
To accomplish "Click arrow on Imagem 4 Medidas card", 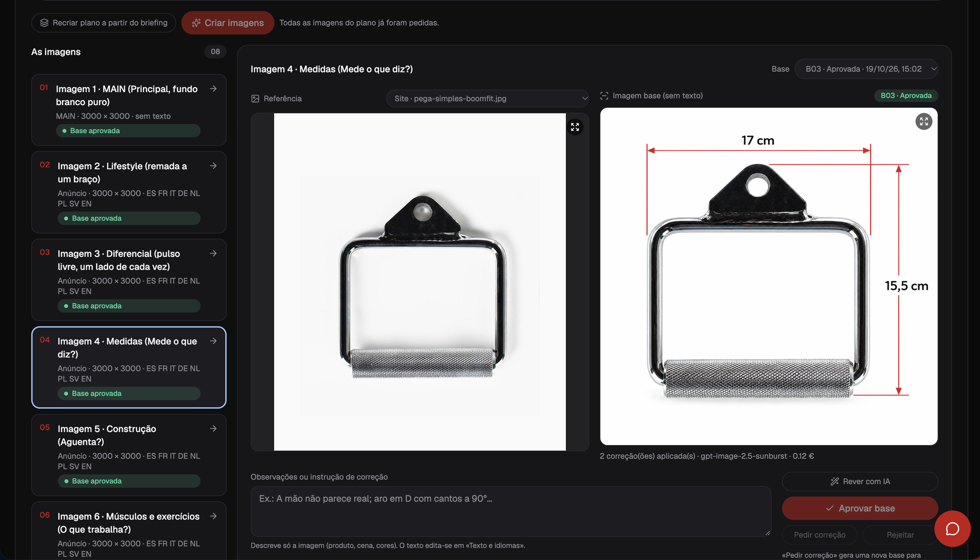I will point(213,341).
